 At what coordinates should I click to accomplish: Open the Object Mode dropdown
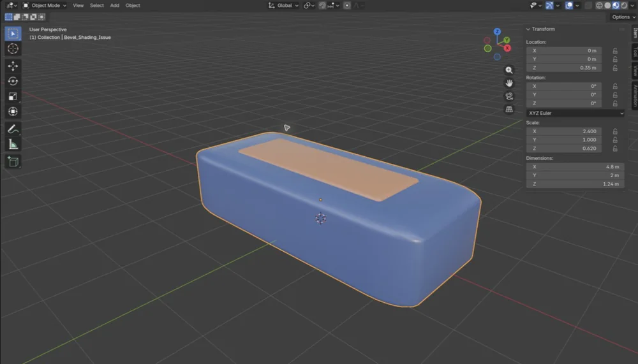[45, 5]
